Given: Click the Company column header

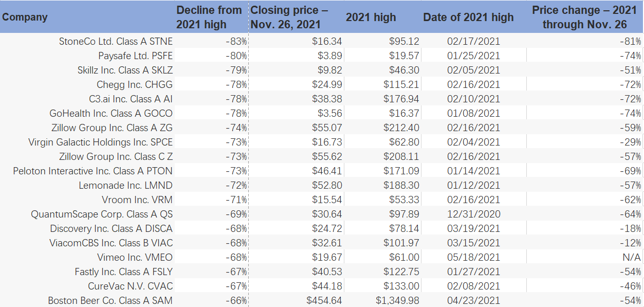Looking at the screenshot, I should click(x=25, y=17).
